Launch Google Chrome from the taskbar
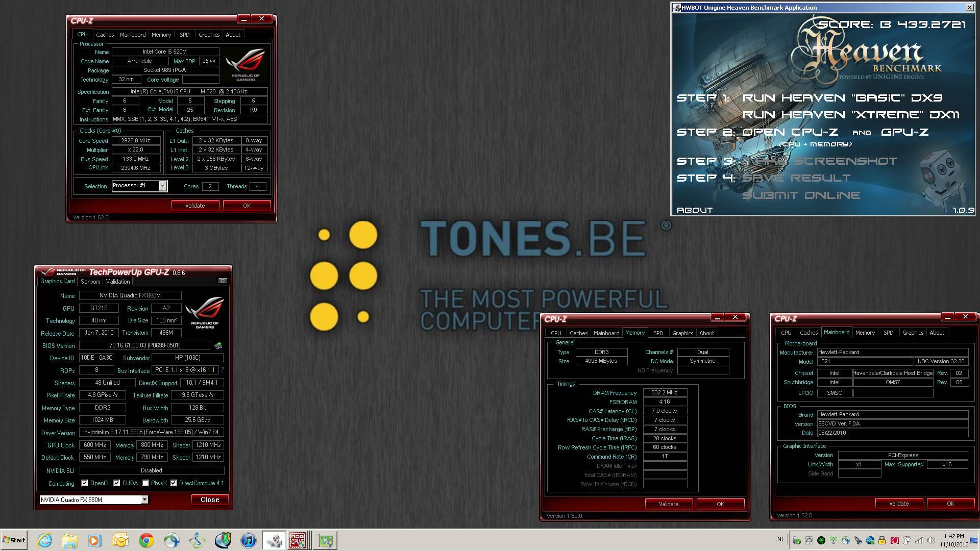 tap(146, 540)
